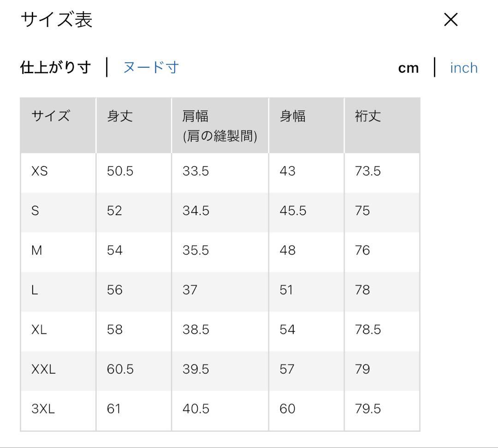The height and width of the screenshot is (448, 498).
Task: Click the 45.5 身幅 value for S
Action: [293, 211]
